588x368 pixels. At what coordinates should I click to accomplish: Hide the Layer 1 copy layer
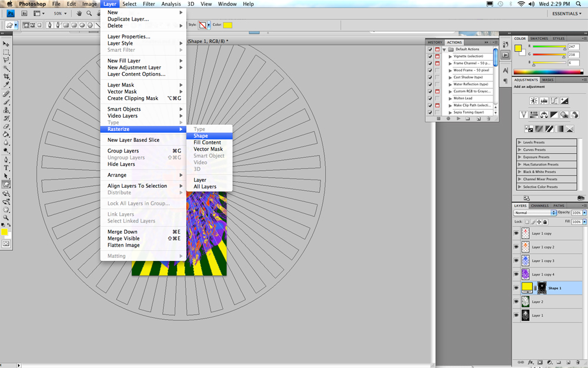coord(516,233)
